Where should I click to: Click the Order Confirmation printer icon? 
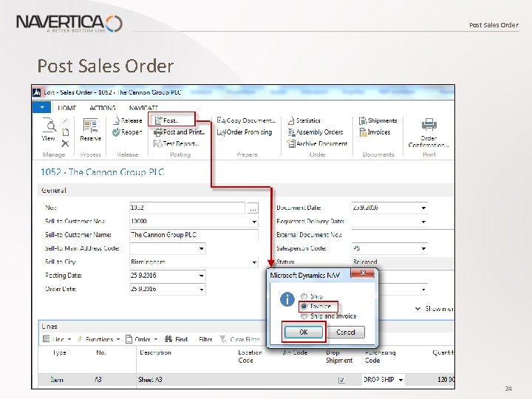pos(429,125)
